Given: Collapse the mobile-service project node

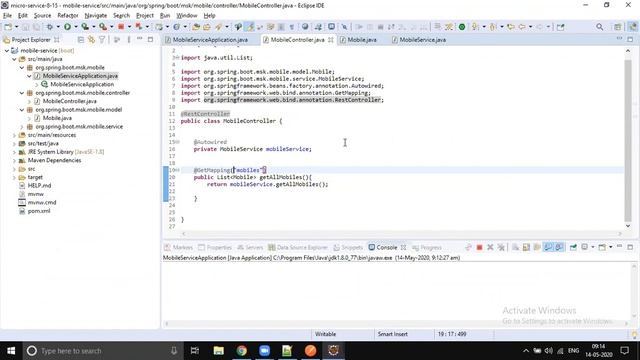Looking at the screenshot, I should pyautogui.click(x=7, y=51).
